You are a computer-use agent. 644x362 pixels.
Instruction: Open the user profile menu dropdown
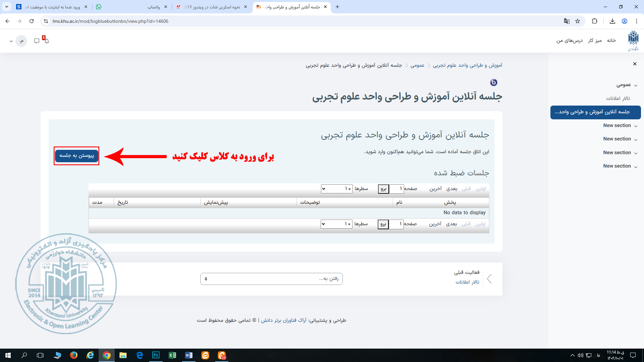coord(11,41)
